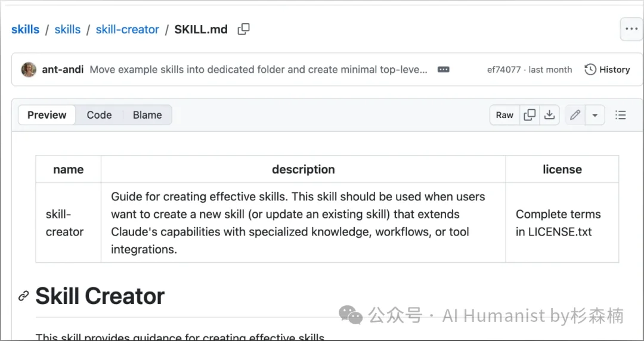
Task: Open History for this file
Action: [607, 69]
